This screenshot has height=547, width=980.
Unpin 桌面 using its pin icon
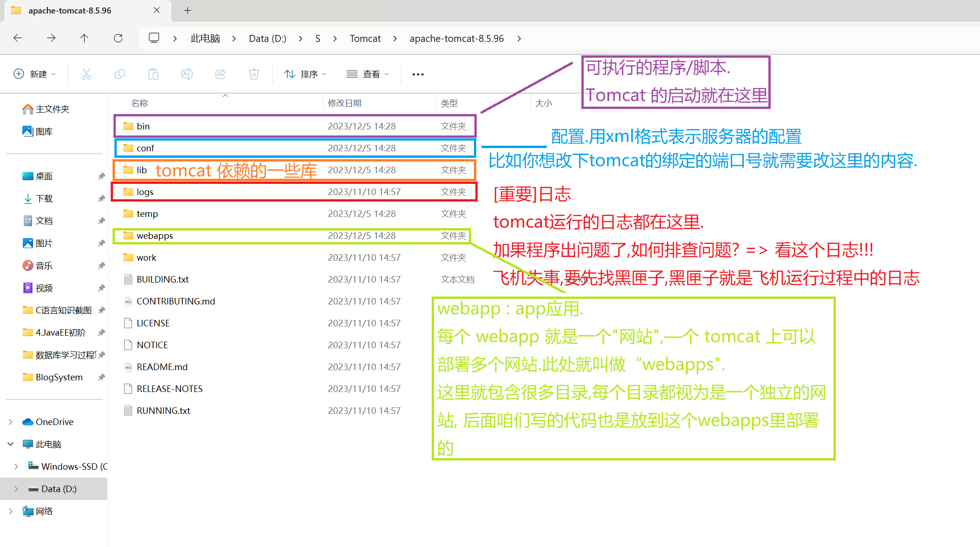[x=101, y=176]
